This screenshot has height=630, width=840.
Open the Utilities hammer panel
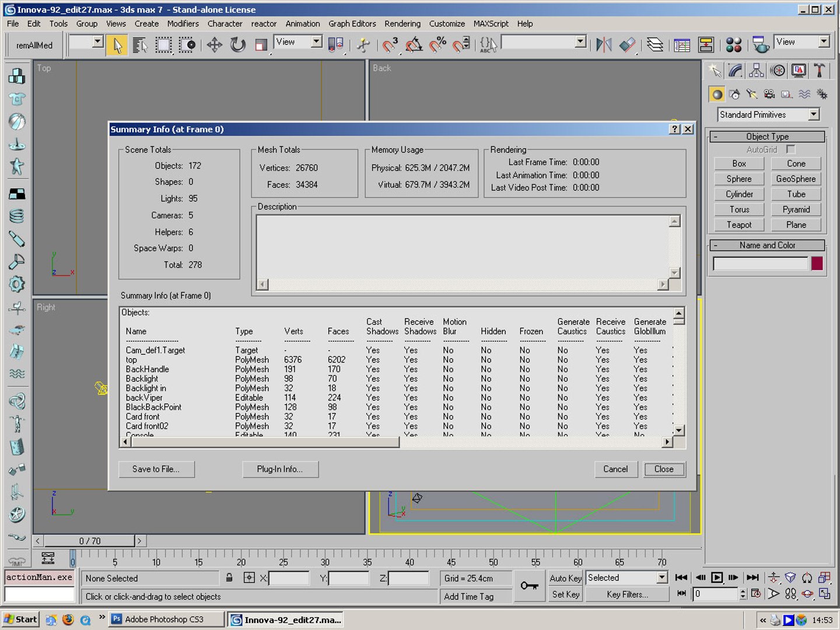820,71
